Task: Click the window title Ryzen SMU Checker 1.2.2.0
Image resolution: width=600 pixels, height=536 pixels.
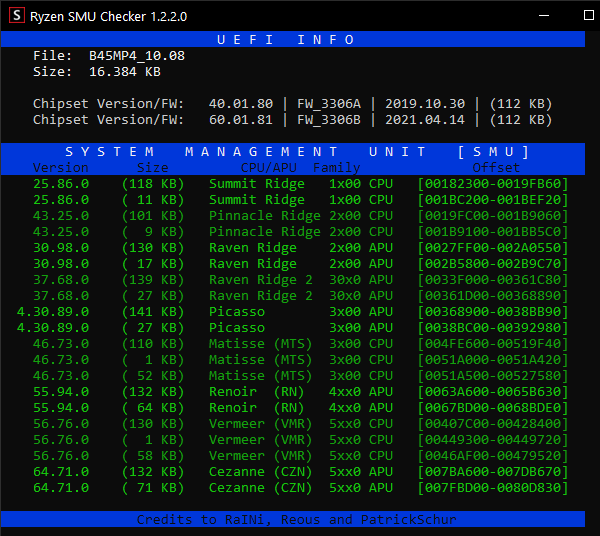Action: coord(108,16)
